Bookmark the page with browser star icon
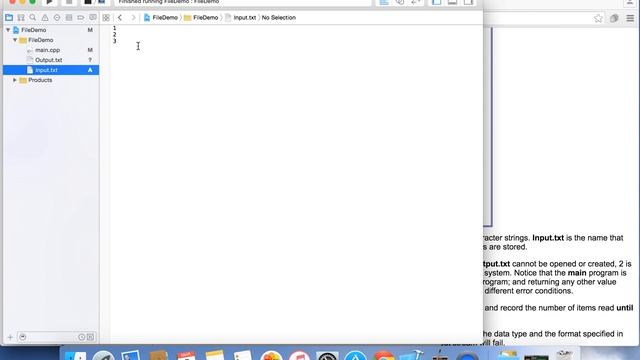This screenshot has height=360, width=640. pyautogui.click(x=598, y=18)
